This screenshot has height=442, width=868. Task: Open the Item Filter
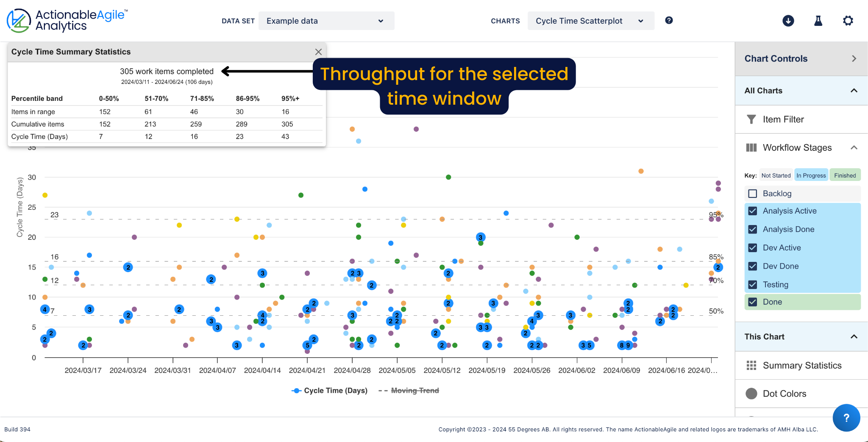pos(784,120)
